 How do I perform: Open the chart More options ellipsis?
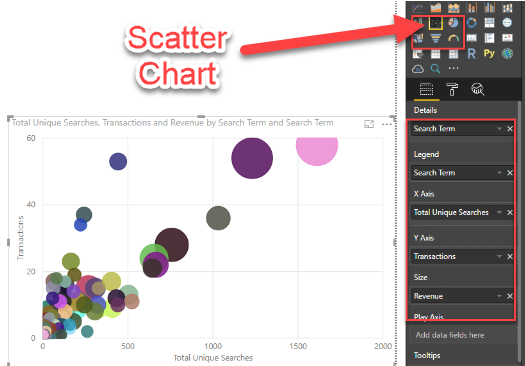(387, 125)
